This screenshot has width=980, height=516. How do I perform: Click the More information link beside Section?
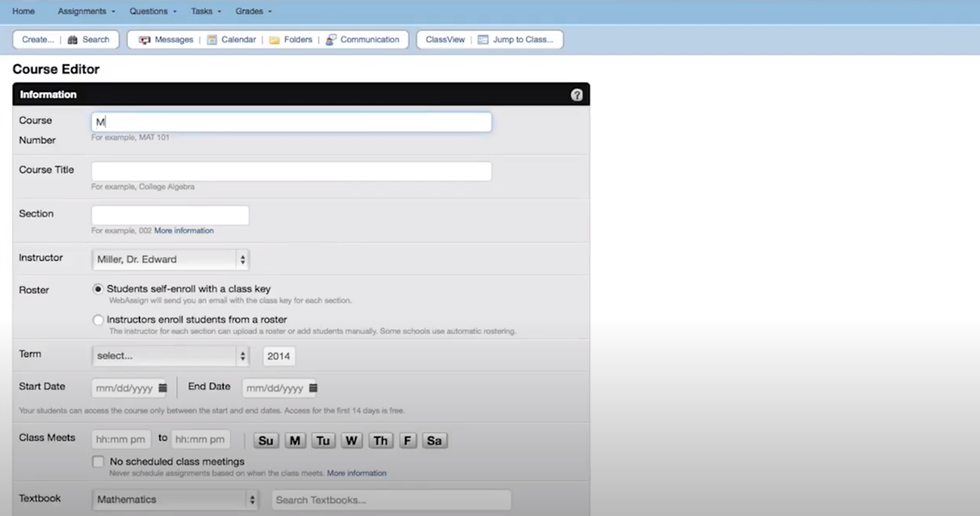(x=184, y=230)
